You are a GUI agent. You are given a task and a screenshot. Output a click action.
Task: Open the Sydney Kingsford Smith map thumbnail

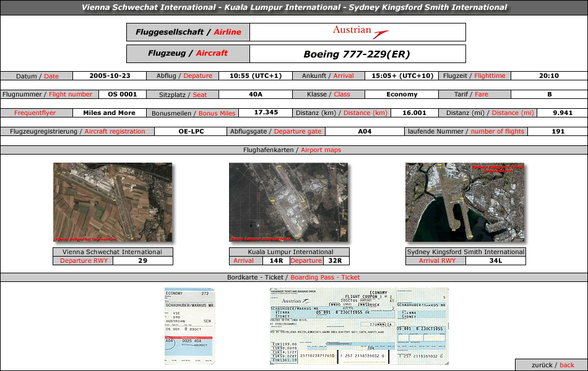[x=465, y=202]
